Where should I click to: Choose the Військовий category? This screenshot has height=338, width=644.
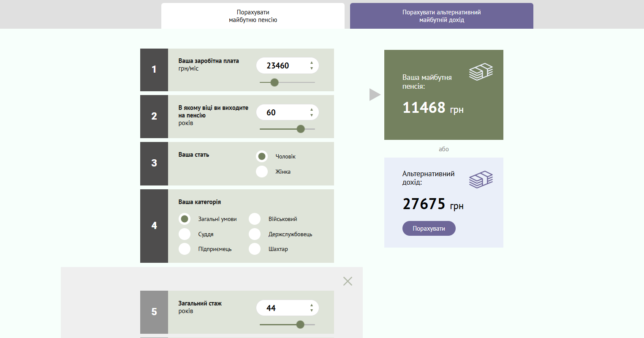pyautogui.click(x=255, y=219)
